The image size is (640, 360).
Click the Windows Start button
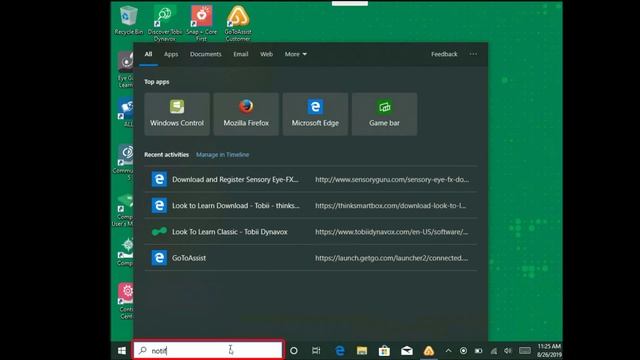[122, 351]
